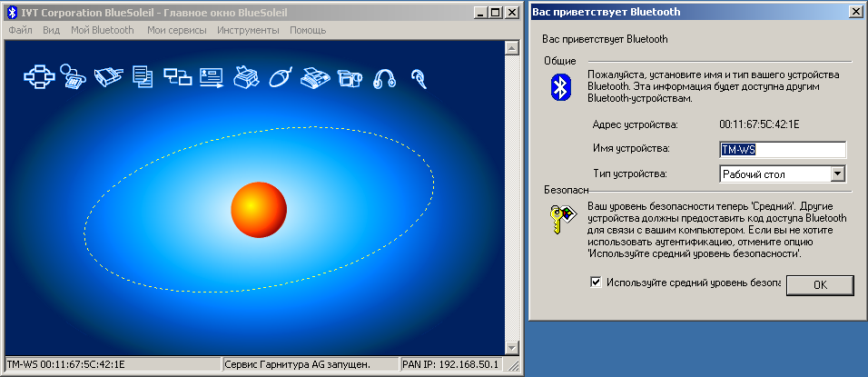The width and height of the screenshot is (868, 377).
Task: Confirm the welcome dialog with OK
Action: [x=821, y=284]
